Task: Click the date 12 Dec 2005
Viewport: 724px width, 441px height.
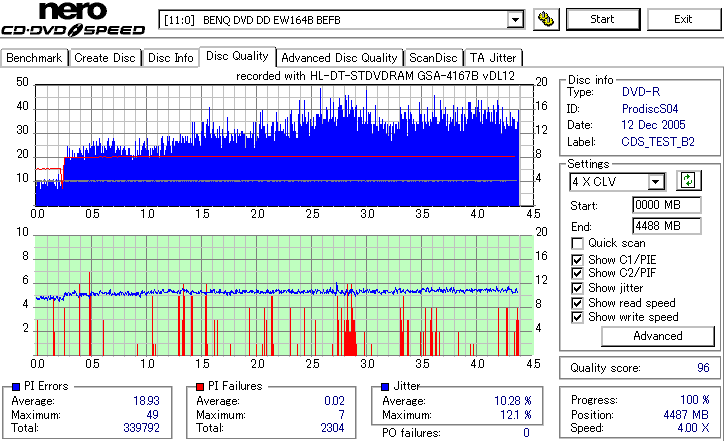Action: tap(653, 125)
